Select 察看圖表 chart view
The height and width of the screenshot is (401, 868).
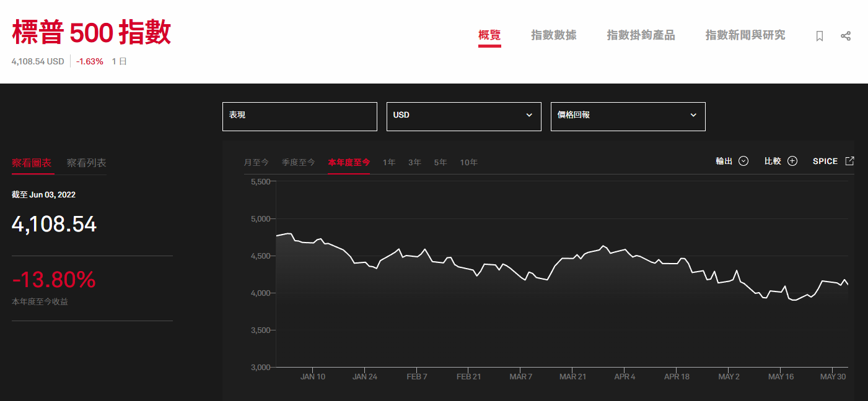pyautogui.click(x=32, y=163)
